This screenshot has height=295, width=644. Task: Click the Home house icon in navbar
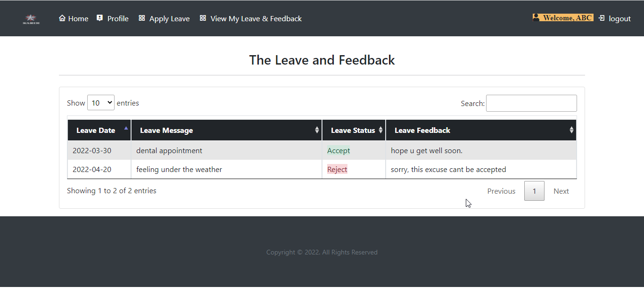(62, 18)
